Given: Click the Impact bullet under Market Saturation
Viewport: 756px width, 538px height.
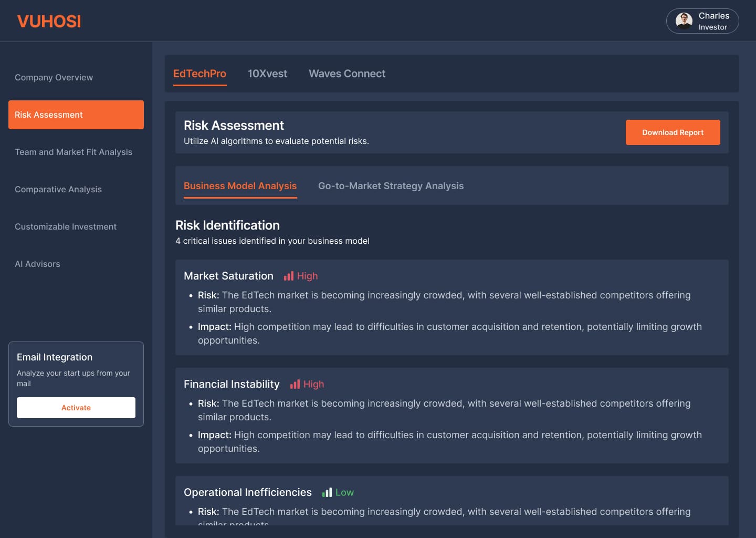Looking at the screenshot, I should (444, 334).
